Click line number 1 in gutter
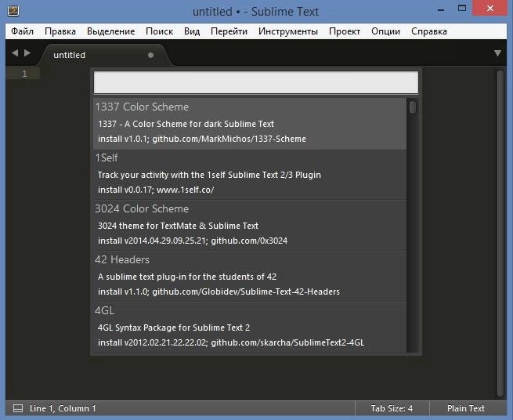 tap(24, 74)
